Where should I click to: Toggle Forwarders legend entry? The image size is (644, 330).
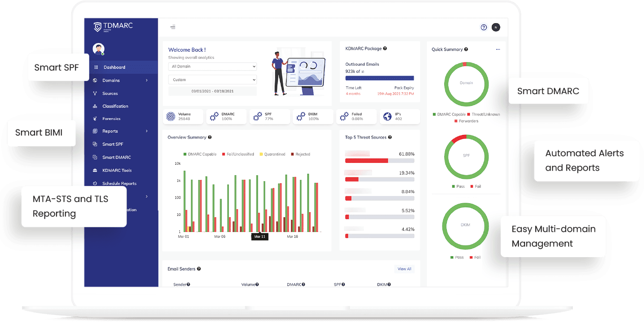pyautogui.click(x=466, y=121)
